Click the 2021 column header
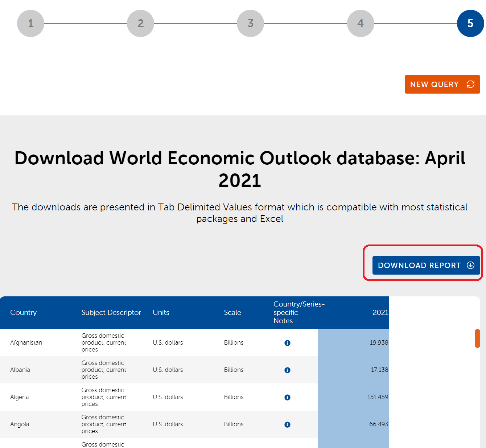 pos(380,312)
